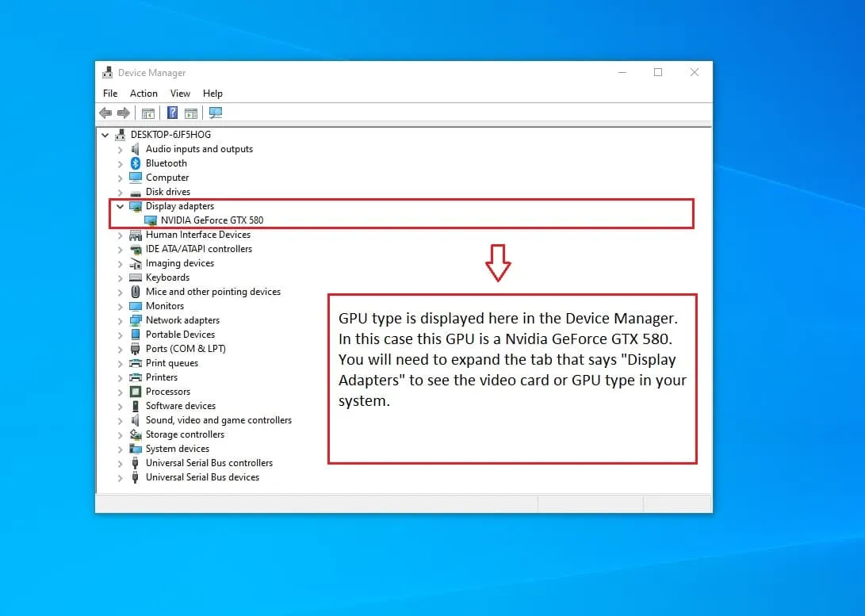
Task: Collapse the DESKTOP-6JF5HOG root node
Action: pos(105,135)
